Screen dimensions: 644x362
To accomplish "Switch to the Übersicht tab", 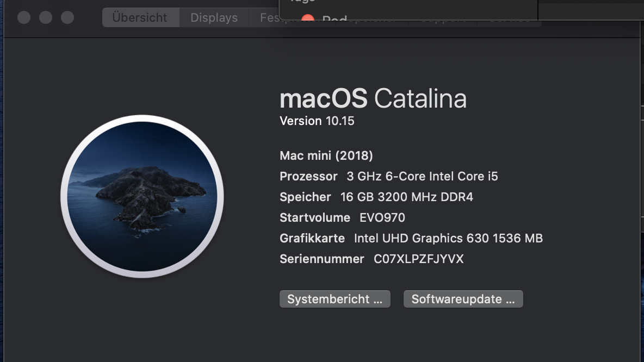I will point(140,17).
